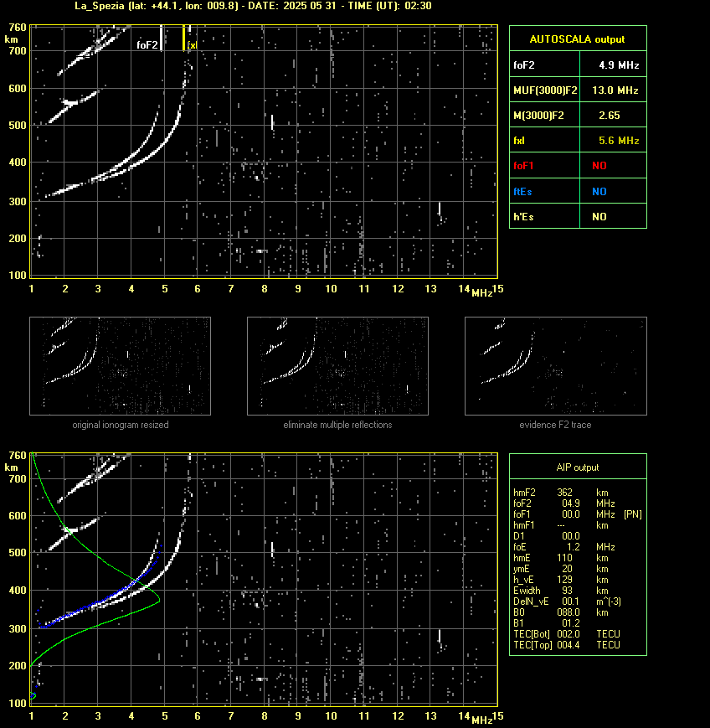Click the La_Spezia date and time title text
This screenshot has height=728, width=710.
254,6
